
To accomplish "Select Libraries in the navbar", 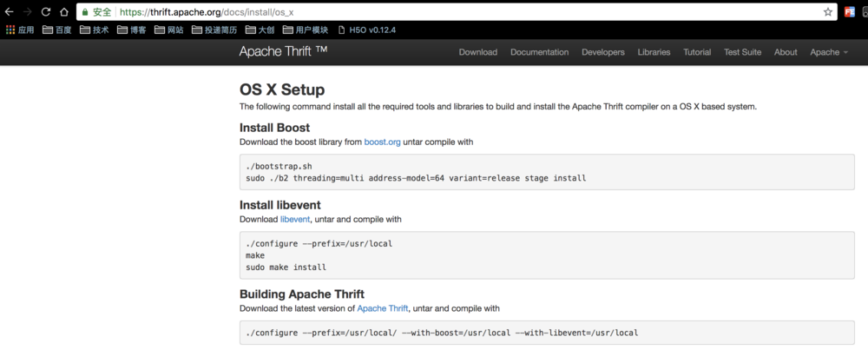I will pyautogui.click(x=654, y=52).
